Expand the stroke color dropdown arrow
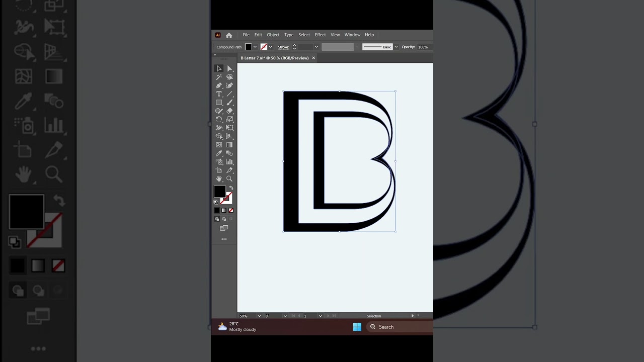Image resolution: width=644 pixels, height=362 pixels. [271, 47]
